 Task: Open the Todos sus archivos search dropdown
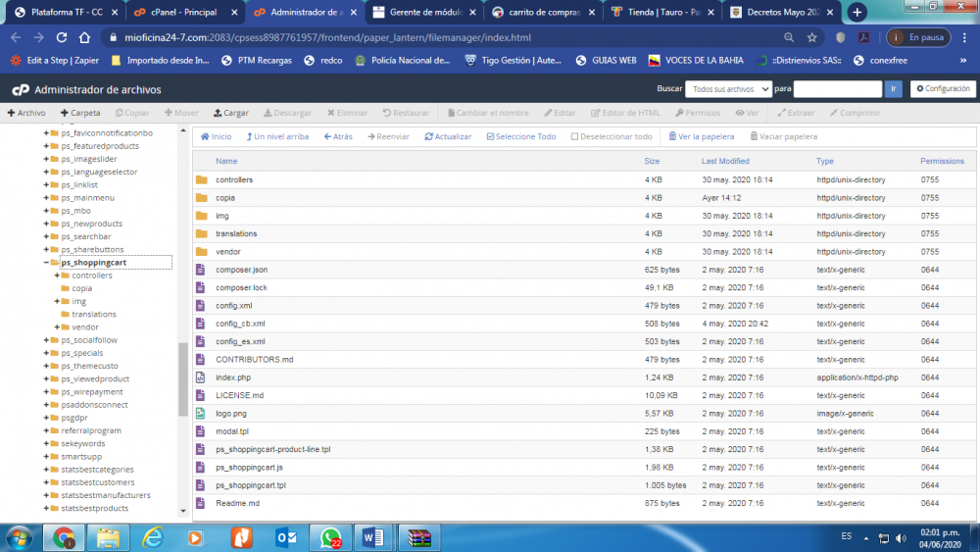(729, 89)
